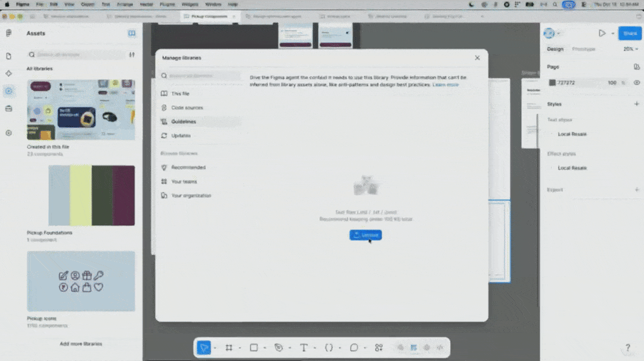Toggle page background visibility eye
The image size is (644, 361).
[637, 82]
